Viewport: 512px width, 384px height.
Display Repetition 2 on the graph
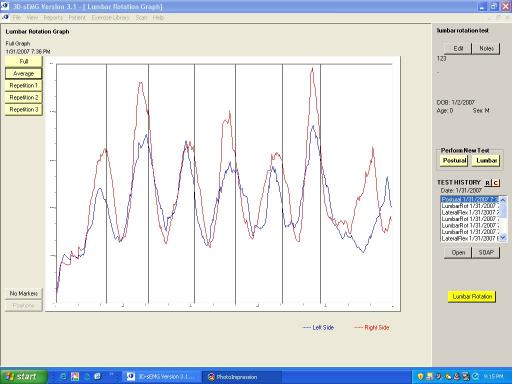pyautogui.click(x=24, y=97)
